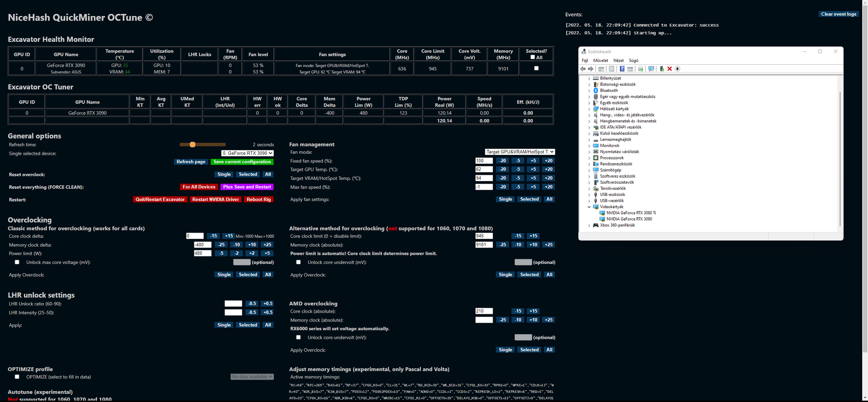Click the display adapter icon beside NVIDIA GeForce RTX 3090
The image size is (868, 402).
602,219
